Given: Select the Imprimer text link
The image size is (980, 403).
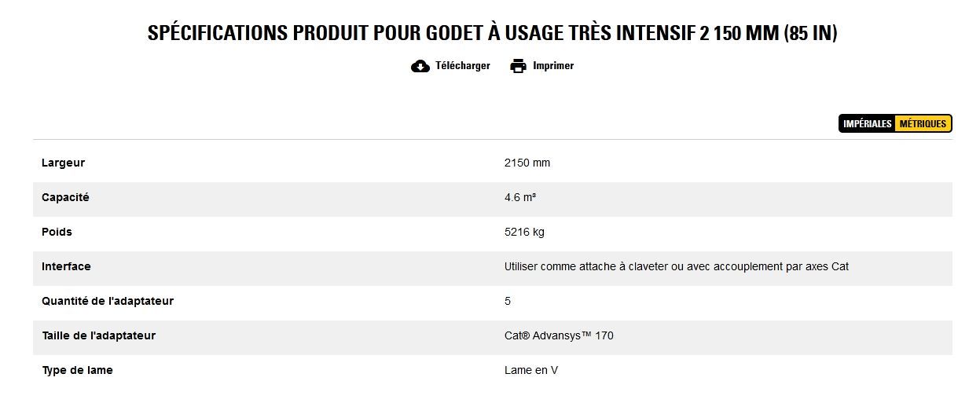Looking at the screenshot, I should click(x=553, y=66).
